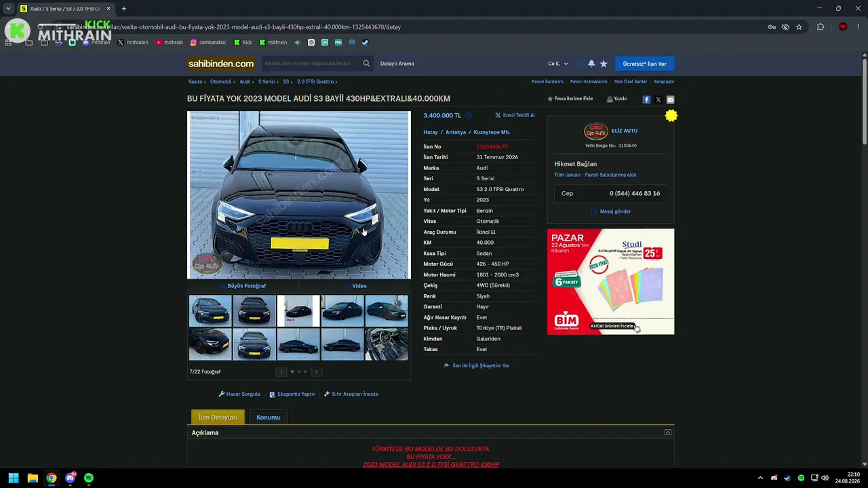
Task: Open the browser extensions puzzle icon
Action: point(821,27)
